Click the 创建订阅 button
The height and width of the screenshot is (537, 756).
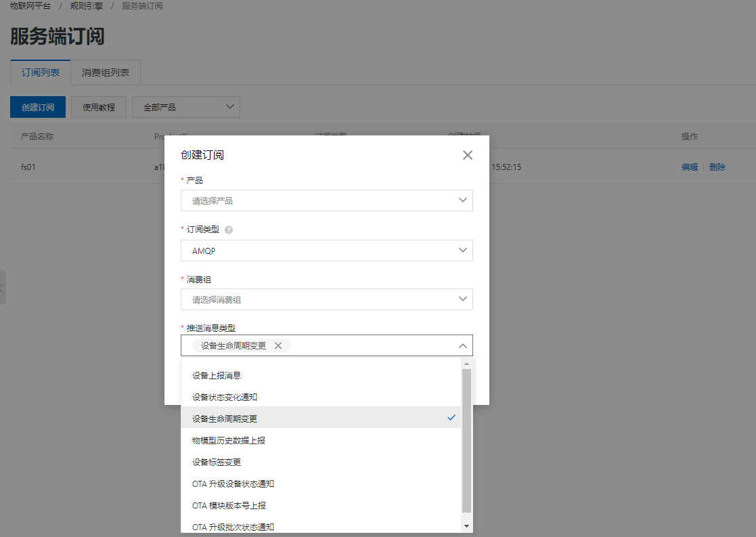[38, 107]
